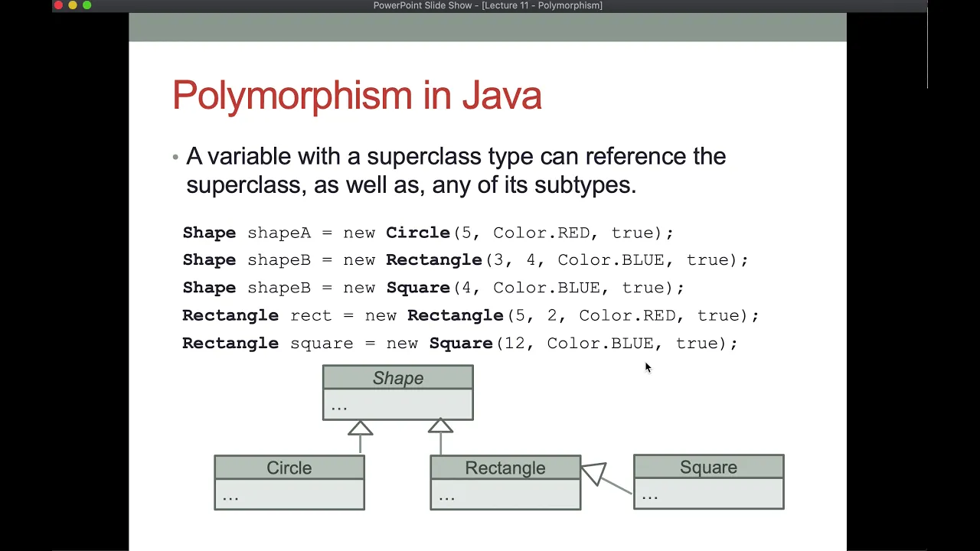Click the red close window button

coord(58,5)
